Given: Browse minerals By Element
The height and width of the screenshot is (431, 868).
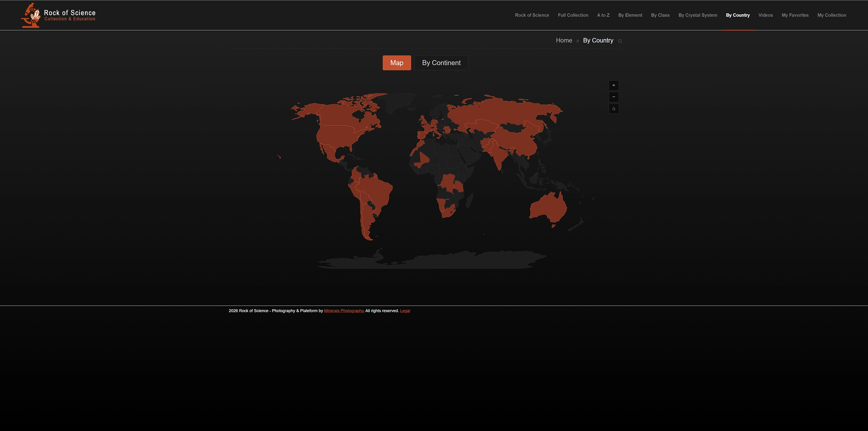Looking at the screenshot, I should coord(630,15).
